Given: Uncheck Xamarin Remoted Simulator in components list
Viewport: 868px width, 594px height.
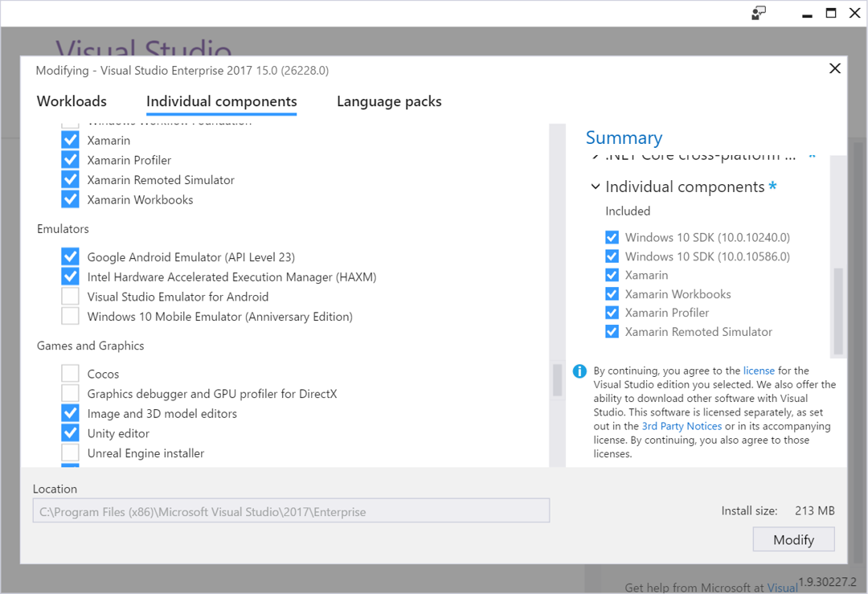Looking at the screenshot, I should coord(70,179).
